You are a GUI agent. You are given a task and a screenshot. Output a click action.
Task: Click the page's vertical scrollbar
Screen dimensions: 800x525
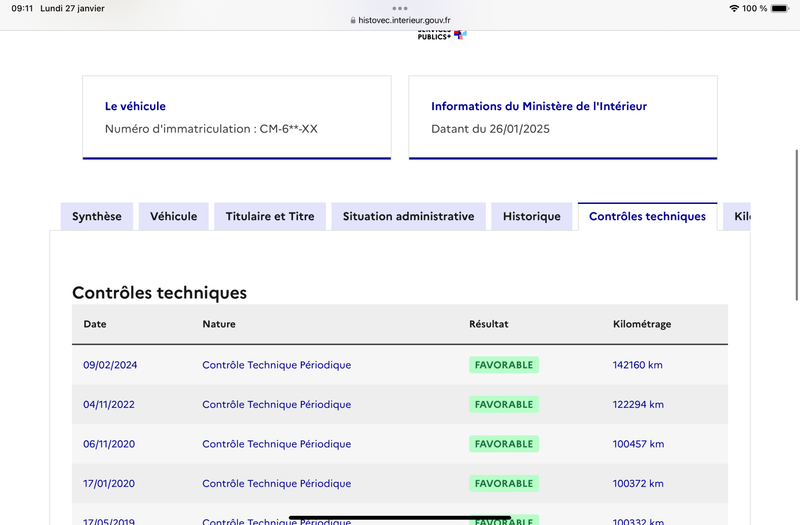point(797,225)
